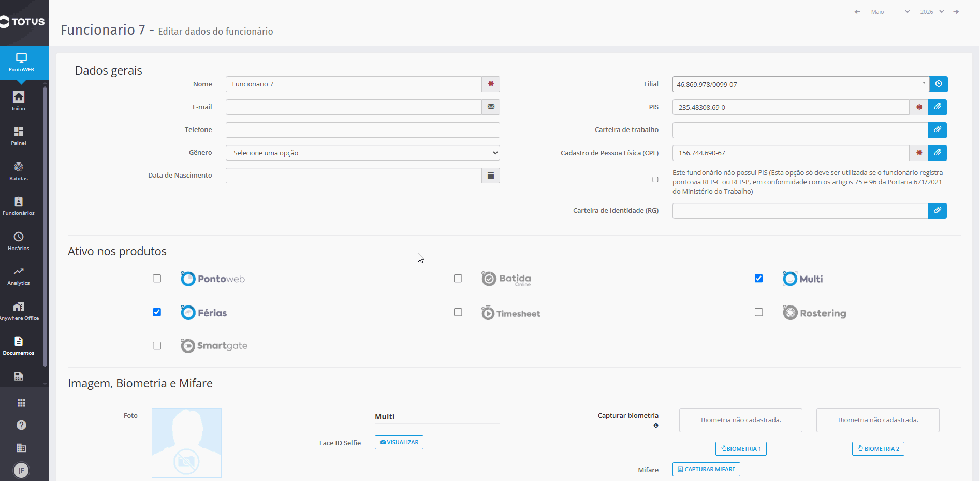
Task: Open the Filial dropdown
Action: pos(801,84)
